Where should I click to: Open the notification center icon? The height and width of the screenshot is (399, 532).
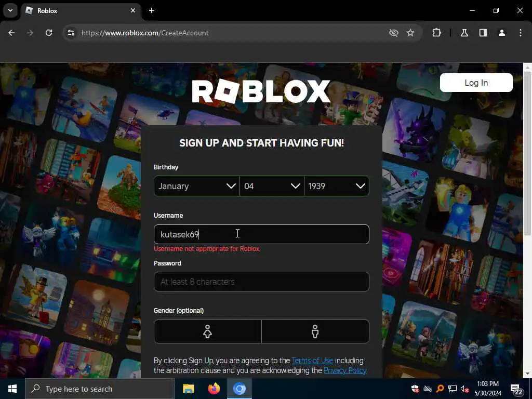[x=516, y=389]
